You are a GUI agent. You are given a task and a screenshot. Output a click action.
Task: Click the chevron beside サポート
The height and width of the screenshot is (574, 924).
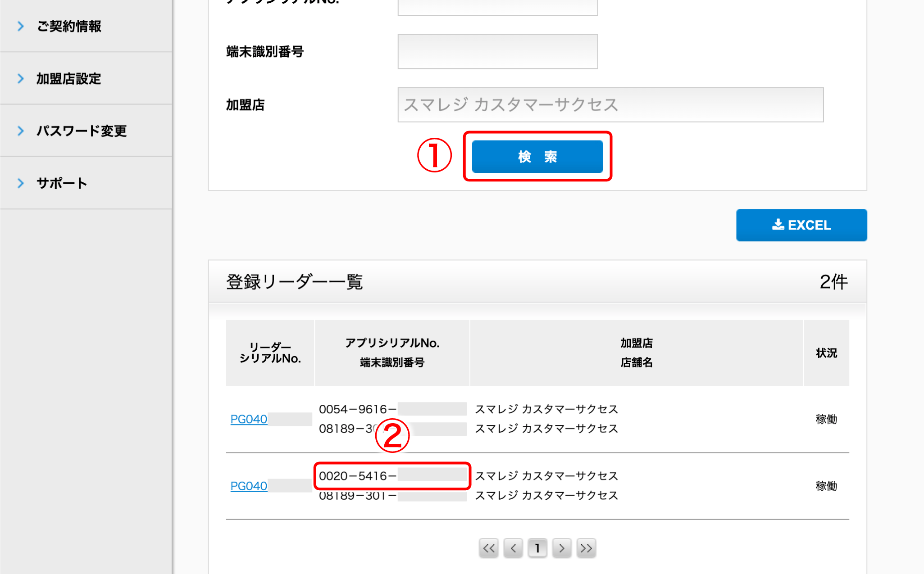pyautogui.click(x=21, y=183)
